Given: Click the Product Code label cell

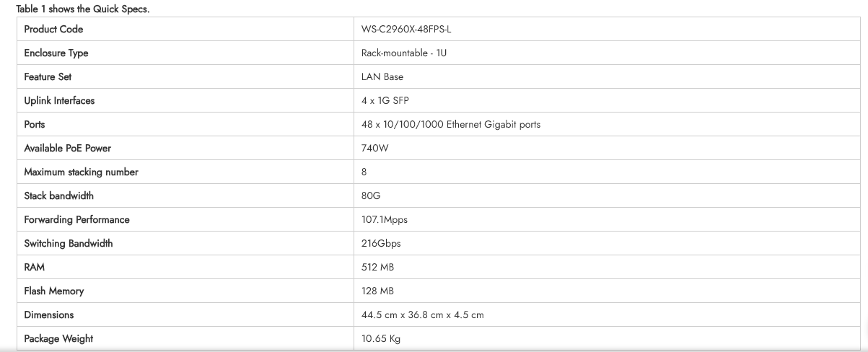Looking at the screenshot, I should (53, 30).
